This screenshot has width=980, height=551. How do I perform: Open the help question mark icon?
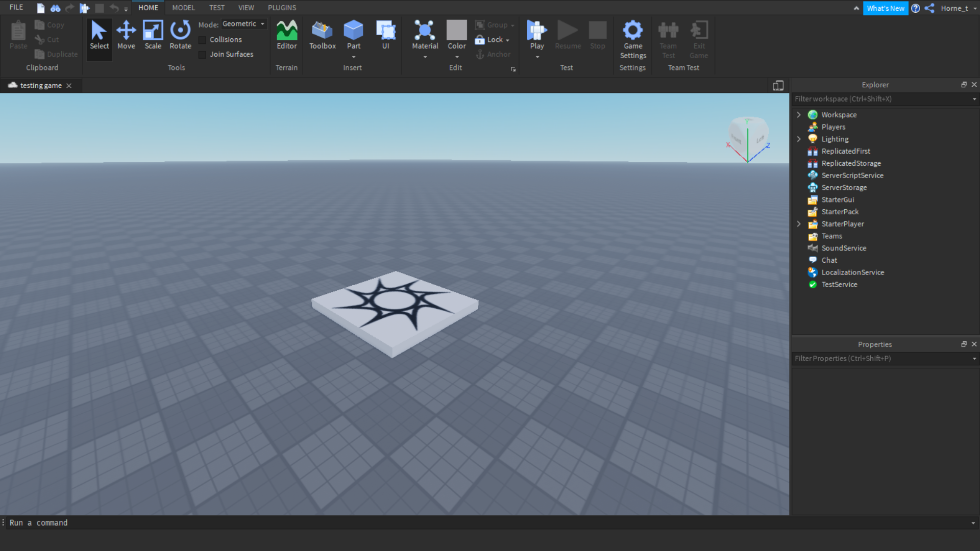(916, 8)
